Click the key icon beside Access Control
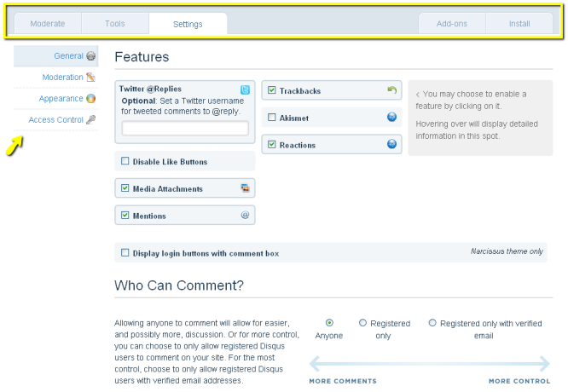 [91, 120]
